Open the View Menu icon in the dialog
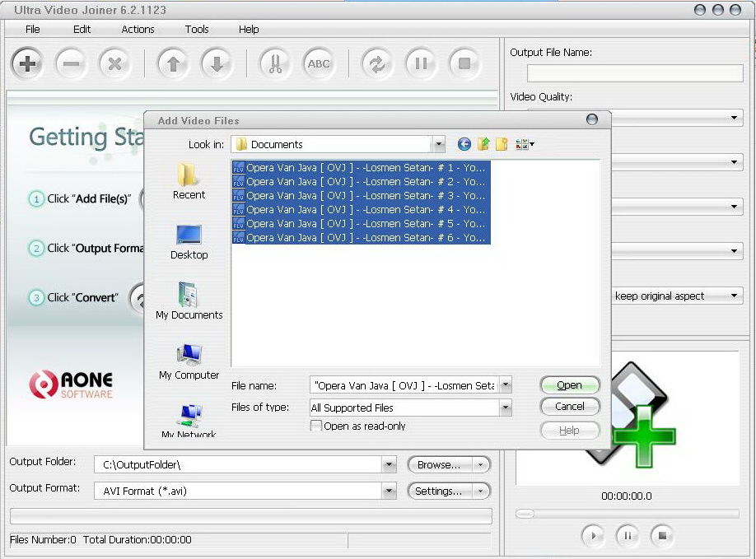This screenshot has height=559, width=756. tap(525, 144)
